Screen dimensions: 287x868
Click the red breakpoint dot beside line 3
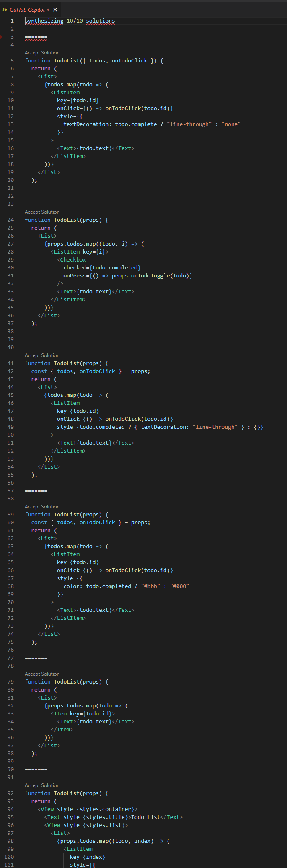(1, 37)
